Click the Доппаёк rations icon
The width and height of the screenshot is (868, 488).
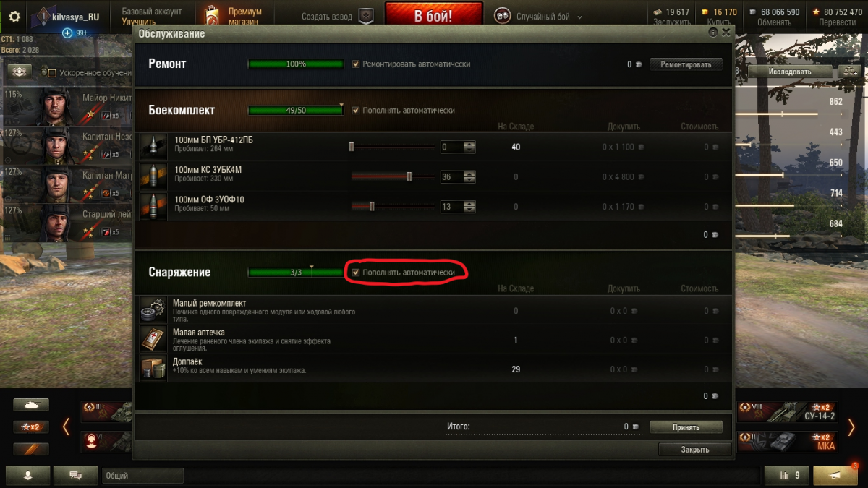(x=153, y=369)
